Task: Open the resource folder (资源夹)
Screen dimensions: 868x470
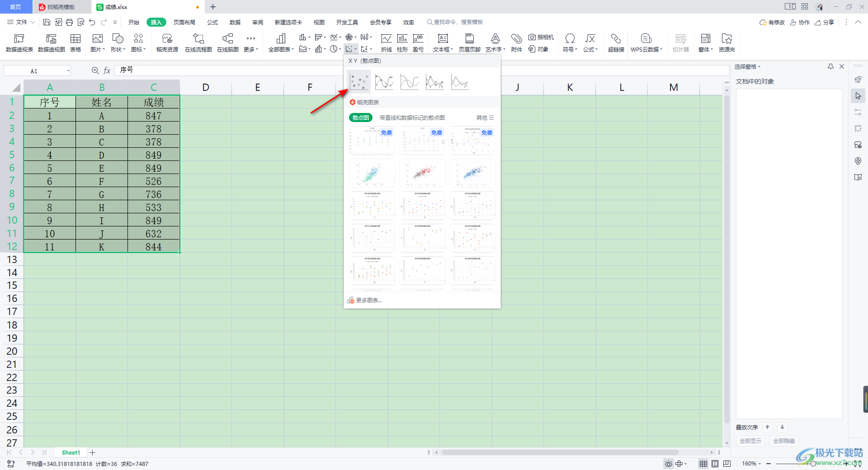Action: [727, 43]
